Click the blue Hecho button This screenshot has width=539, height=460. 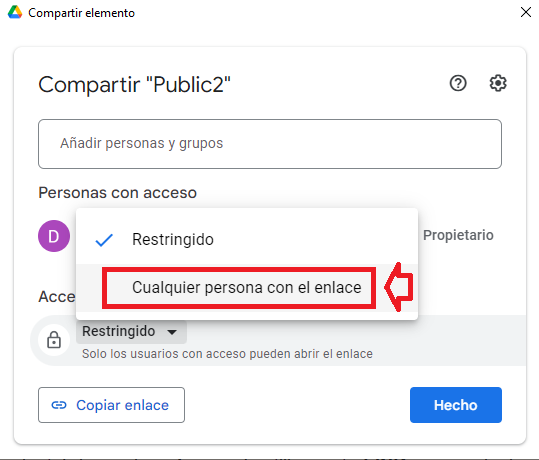pyautogui.click(x=455, y=405)
